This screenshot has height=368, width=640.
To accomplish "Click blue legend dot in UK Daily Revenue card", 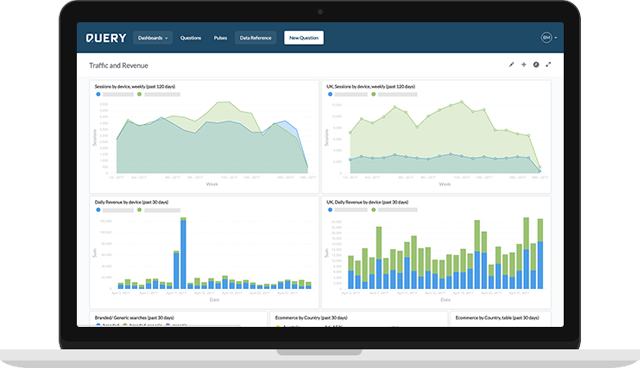I will [330, 210].
